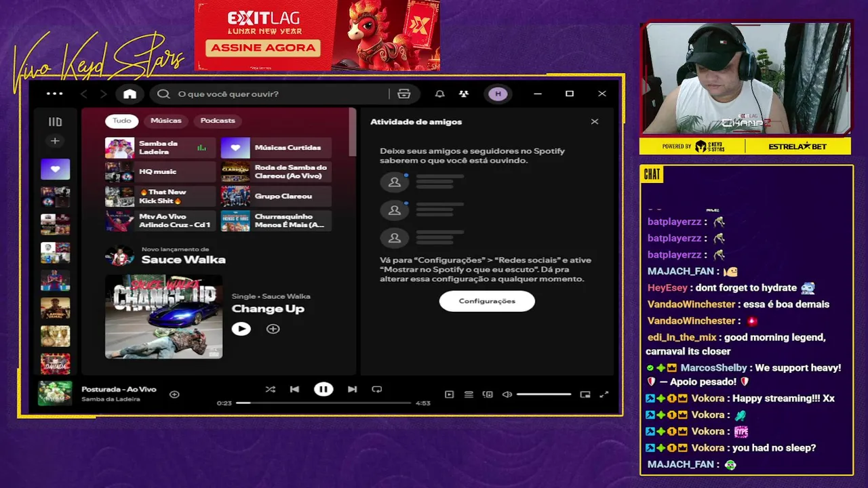
Task: Open Churrasquinho Menos É Mais shortcut
Action: 276,221
